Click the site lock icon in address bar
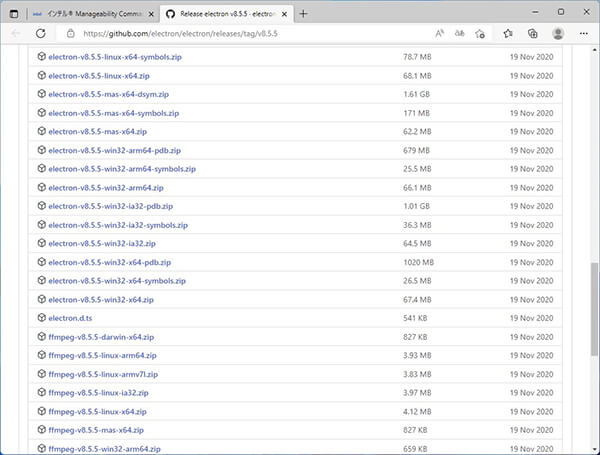The height and width of the screenshot is (455, 600). (x=70, y=34)
